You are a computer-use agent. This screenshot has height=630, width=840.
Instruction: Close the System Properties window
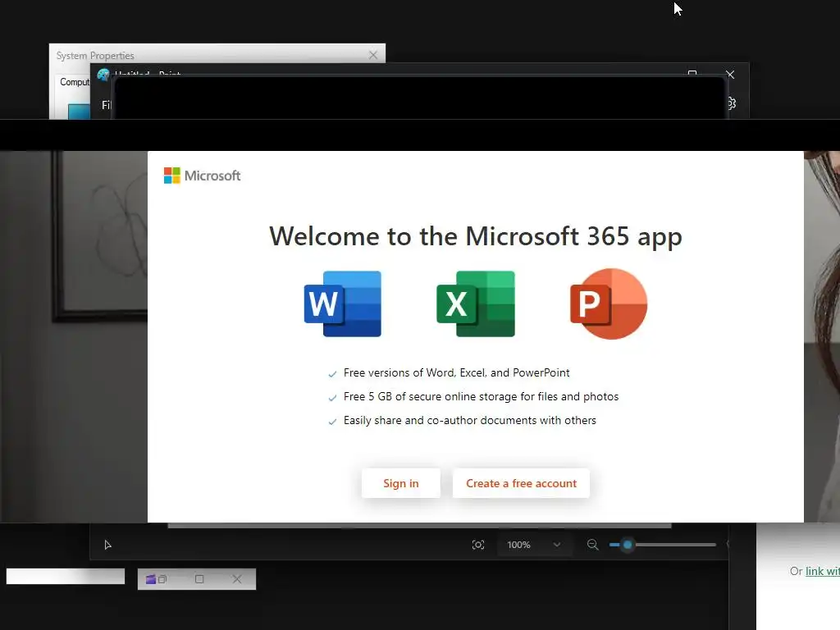(x=373, y=55)
